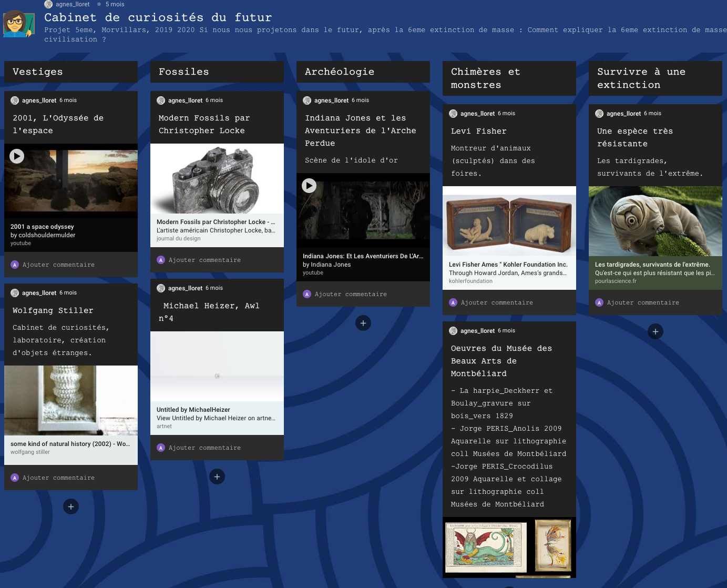
Task: Click Michael Heizer, Awl n°4 title
Action: tap(209, 312)
